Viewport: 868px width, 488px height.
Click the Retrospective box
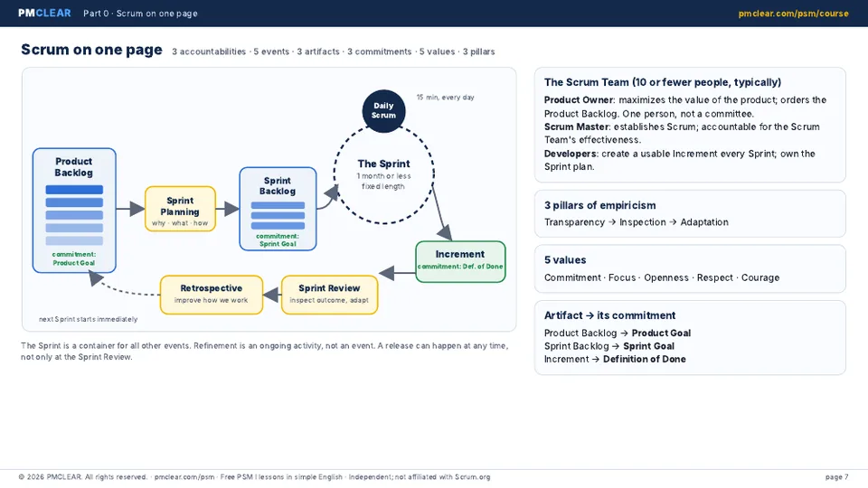tap(212, 295)
